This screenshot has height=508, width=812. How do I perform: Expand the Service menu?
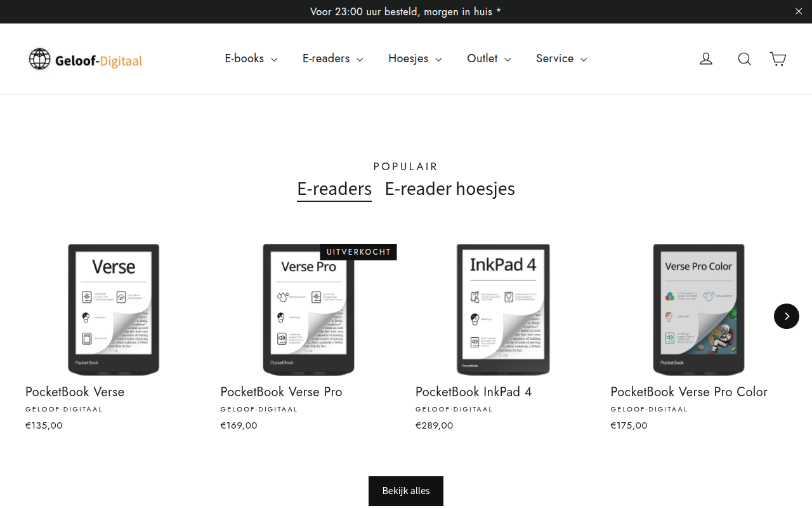561,58
